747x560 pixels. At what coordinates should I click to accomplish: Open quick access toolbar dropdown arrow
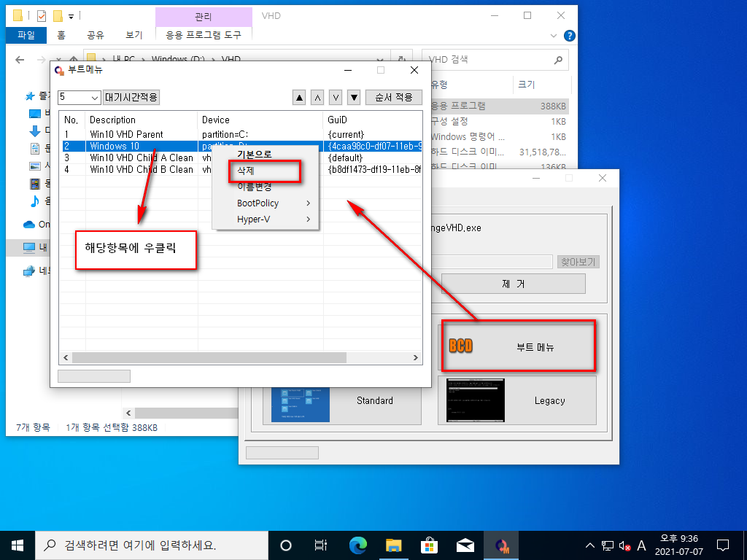point(71,17)
